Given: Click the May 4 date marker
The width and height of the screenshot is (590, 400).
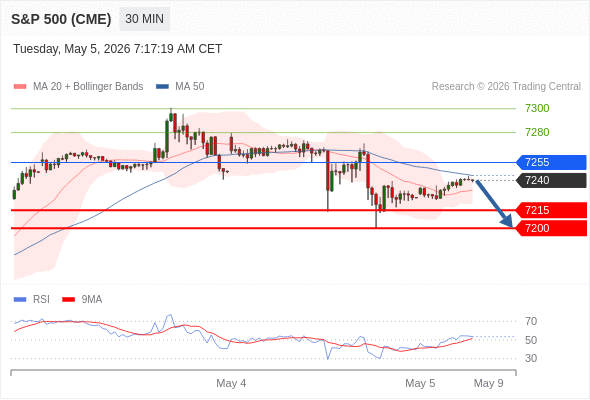Looking at the screenshot, I should point(231,383).
